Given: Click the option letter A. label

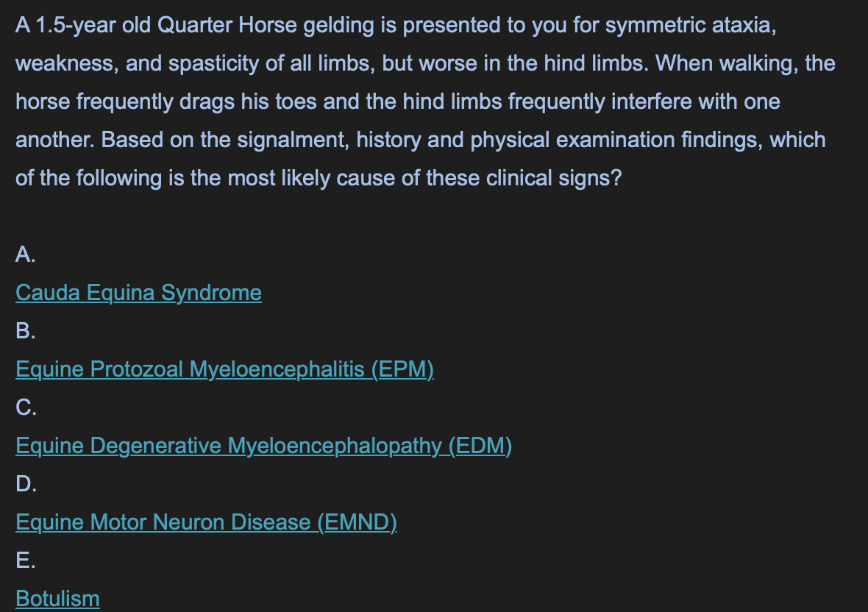Looking at the screenshot, I should pos(26,255).
